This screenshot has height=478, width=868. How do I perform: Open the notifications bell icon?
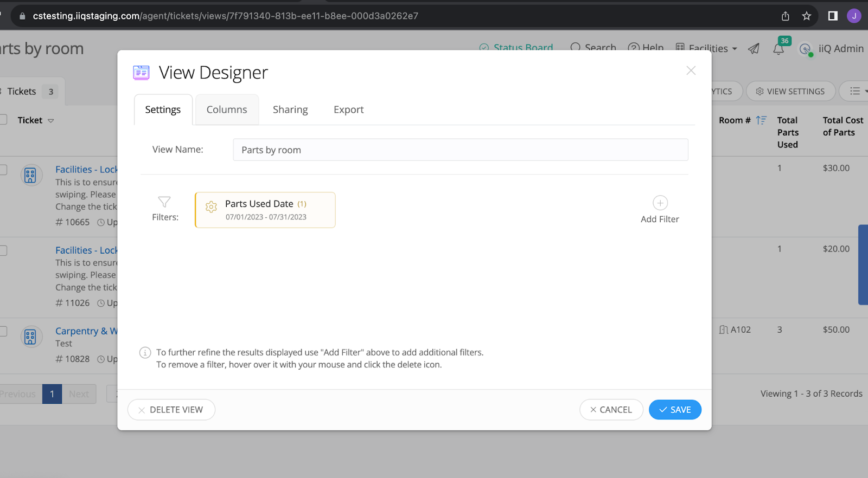(x=778, y=49)
